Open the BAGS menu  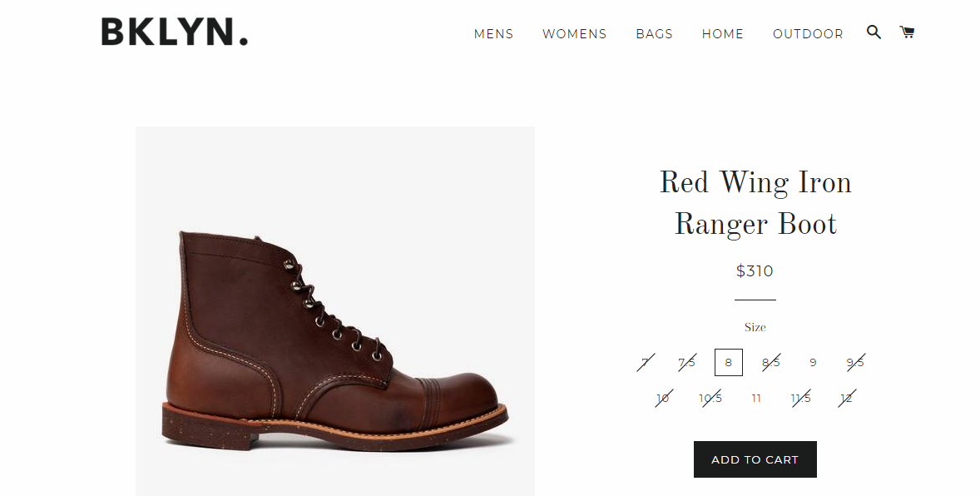[x=655, y=34]
